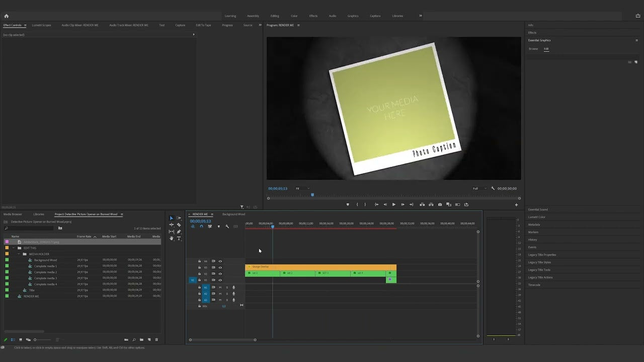The image size is (644, 362).
Task: Activate the Razor tool
Action: pos(179,224)
